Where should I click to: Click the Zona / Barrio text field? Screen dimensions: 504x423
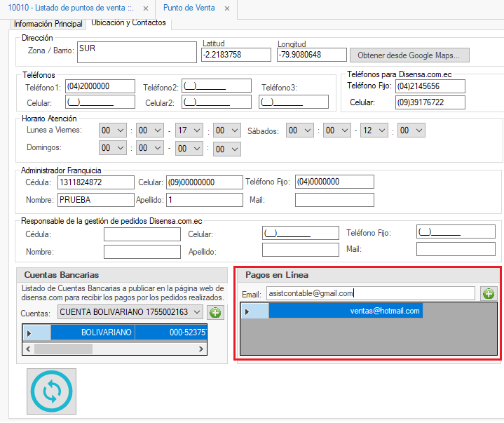coord(136,53)
